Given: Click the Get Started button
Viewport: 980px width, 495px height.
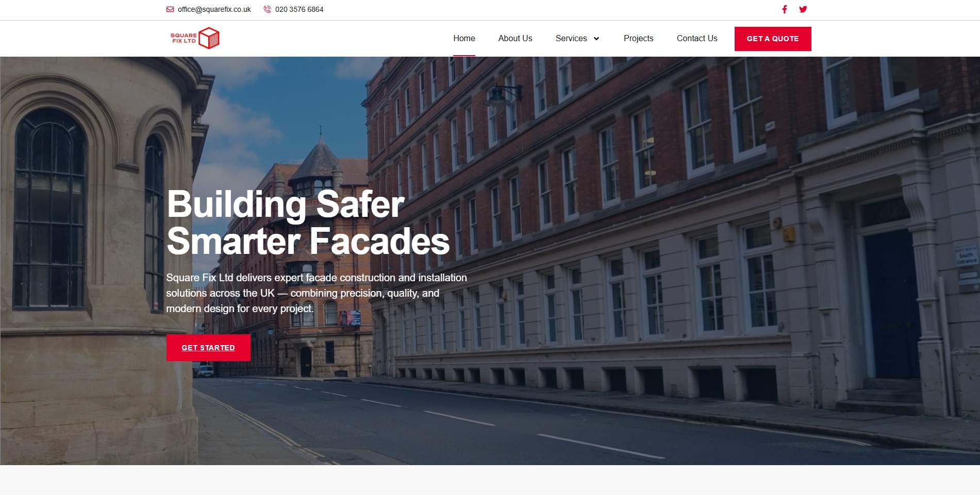Looking at the screenshot, I should click(x=208, y=348).
